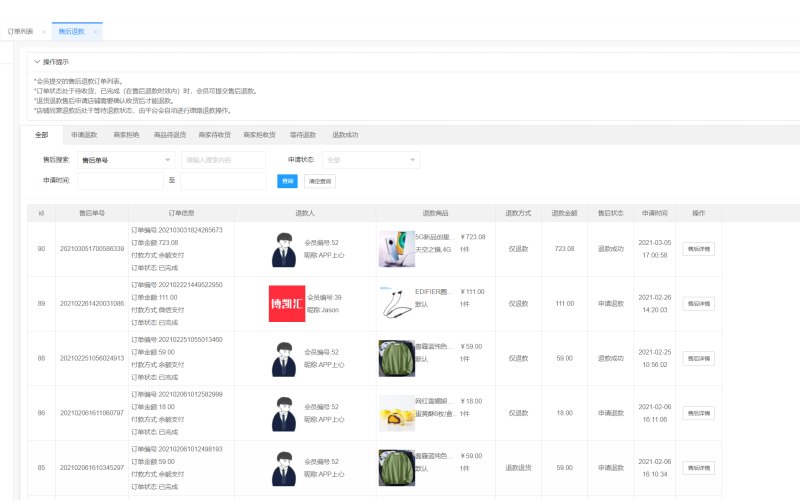Open 售后详情 for record 85
The height and width of the screenshot is (500, 800).
698,468
